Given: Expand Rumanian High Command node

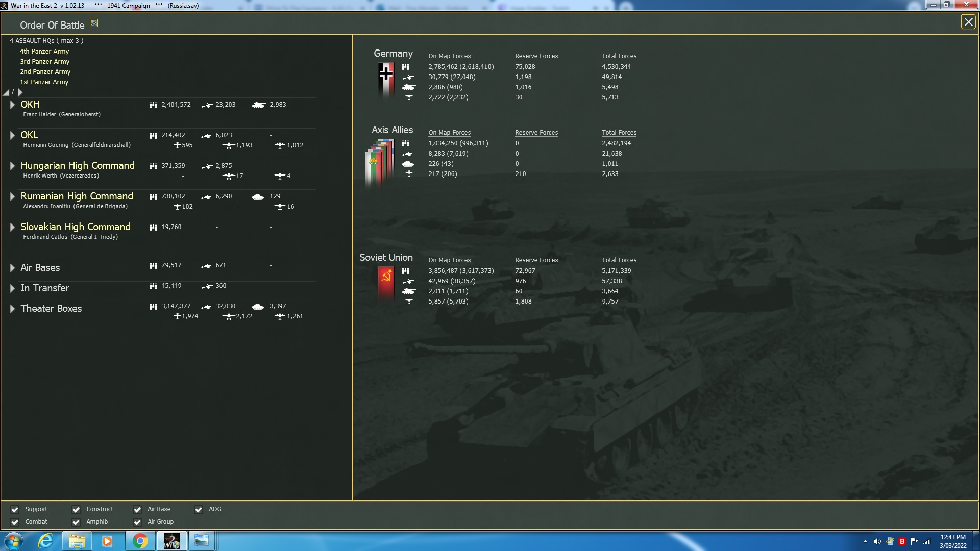Looking at the screenshot, I should coord(12,196).
